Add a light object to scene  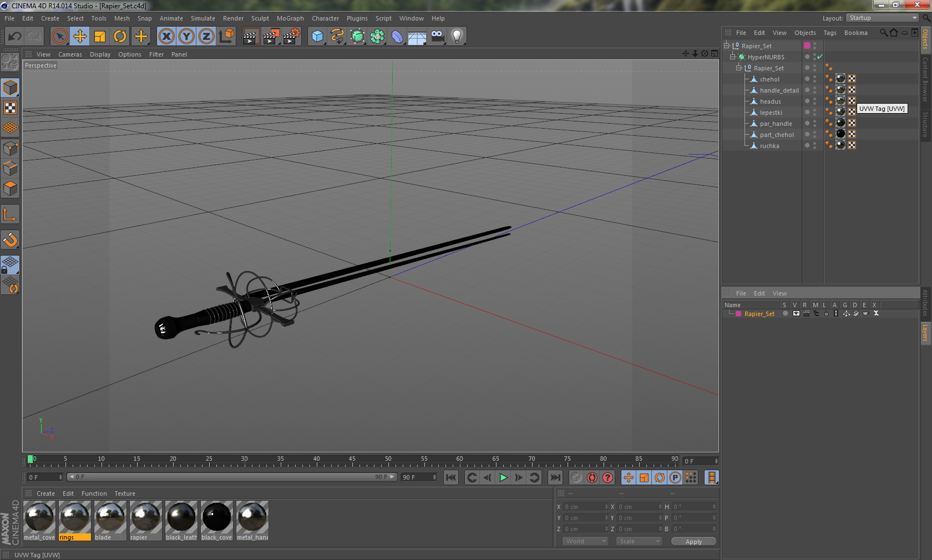pyautogui.click(x=457, y=37)
